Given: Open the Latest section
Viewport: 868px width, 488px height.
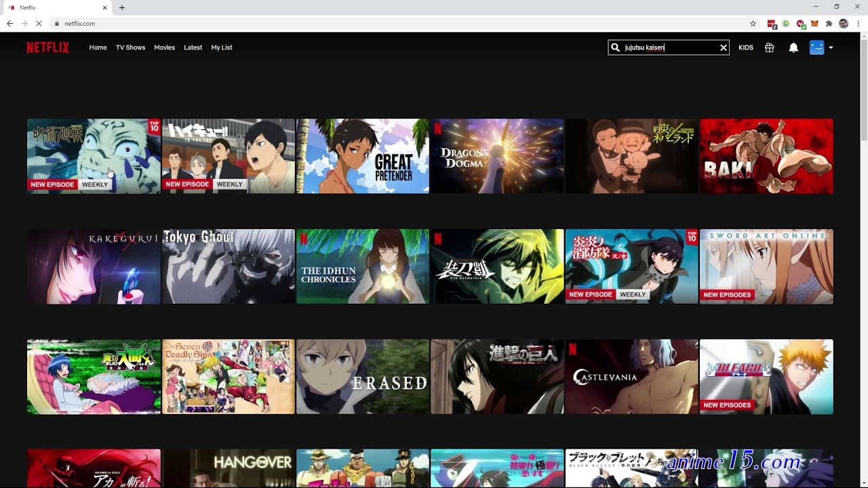Looking at the screenshot, I should [193, 47].
